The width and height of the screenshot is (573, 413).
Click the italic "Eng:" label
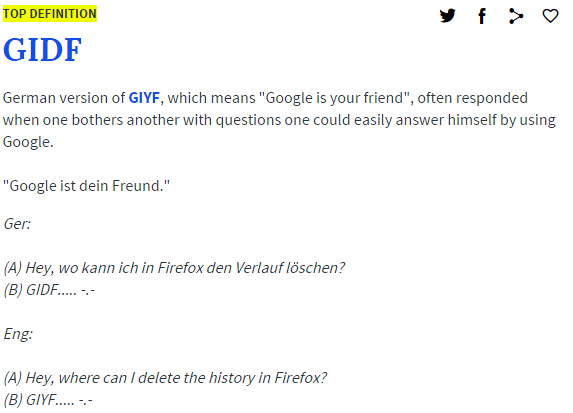[18, 334]
